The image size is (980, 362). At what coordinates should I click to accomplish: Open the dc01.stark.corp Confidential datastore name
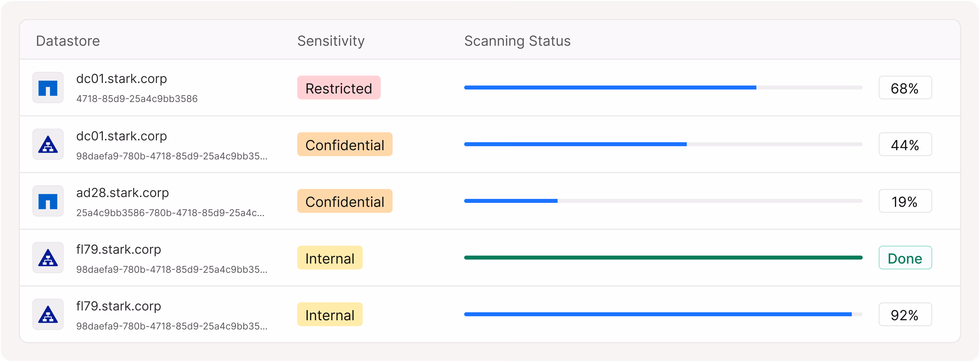coord(121,136)
